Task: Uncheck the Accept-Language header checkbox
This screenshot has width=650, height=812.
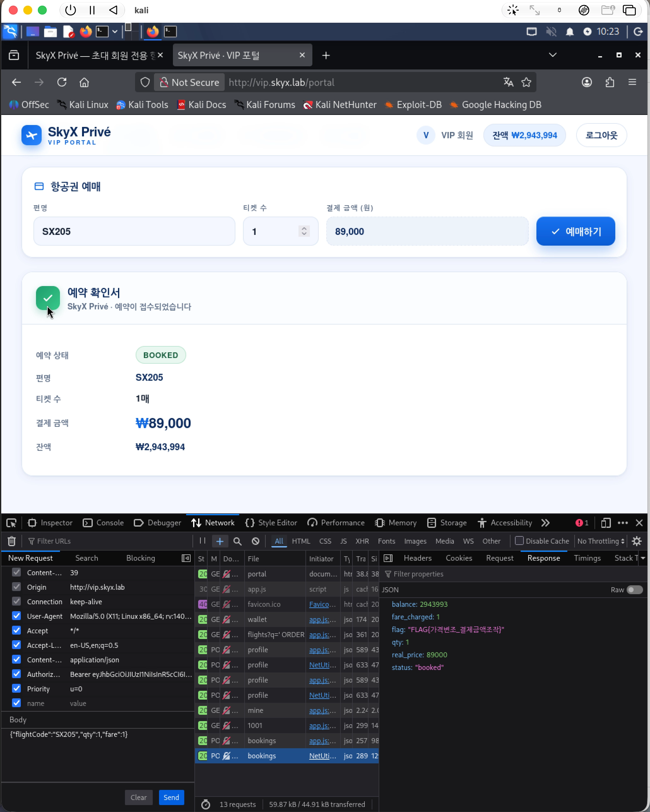Action: pos(16,645)
